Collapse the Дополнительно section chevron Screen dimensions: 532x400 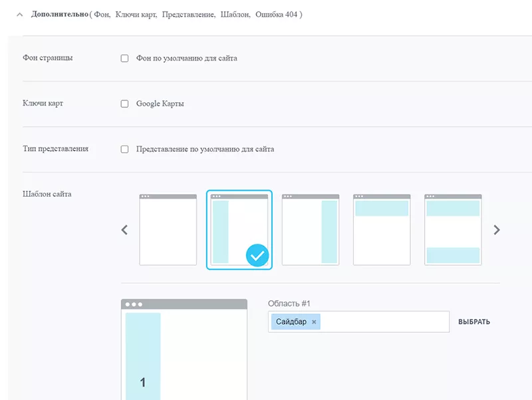click(20, 15)
